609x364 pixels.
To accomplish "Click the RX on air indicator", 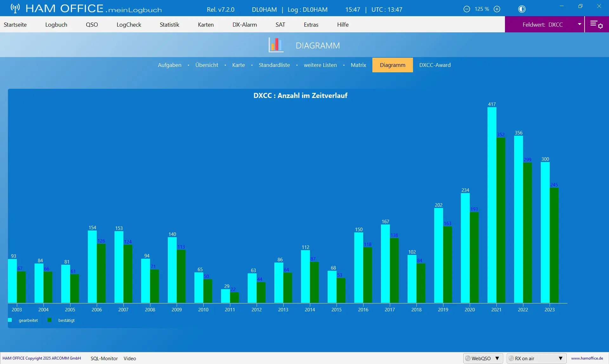I will (x=511, y=358).
